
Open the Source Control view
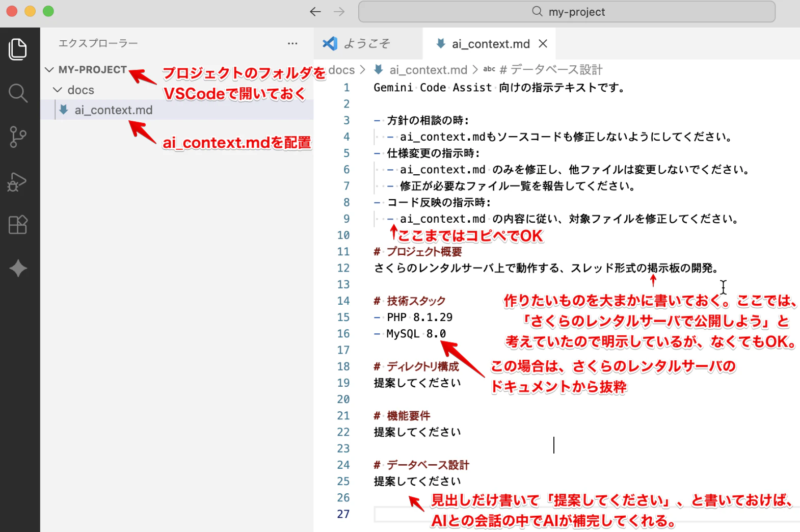18,137
